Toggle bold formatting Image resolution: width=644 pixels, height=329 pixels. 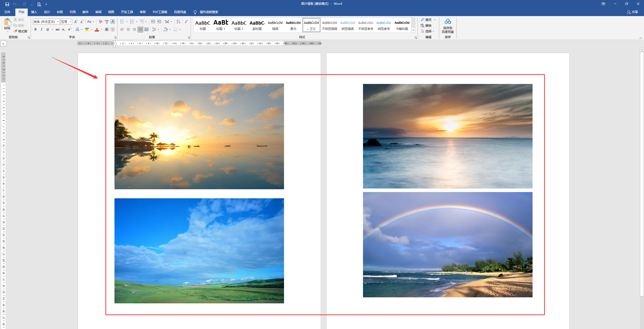pos(35,29)
